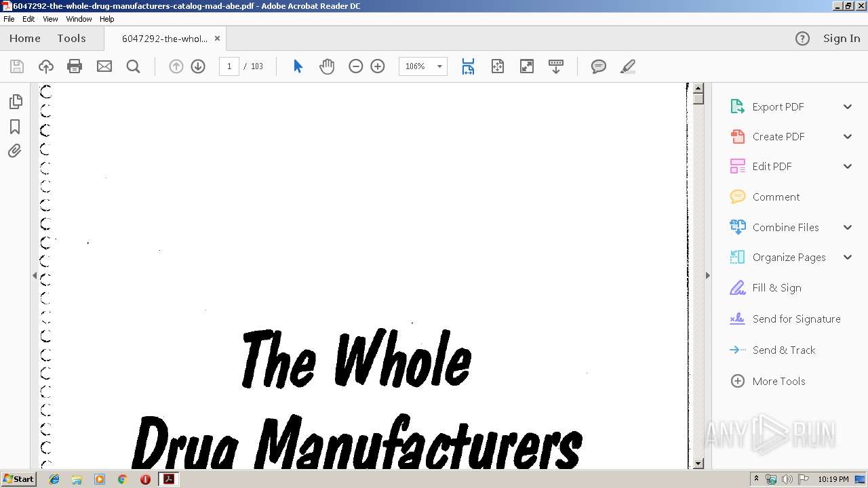Image resolution: width=868 pixels, height=488 pixels.
Task: Click the taskbar clock 10:19 PM
Action: click(x=833, y=479)
